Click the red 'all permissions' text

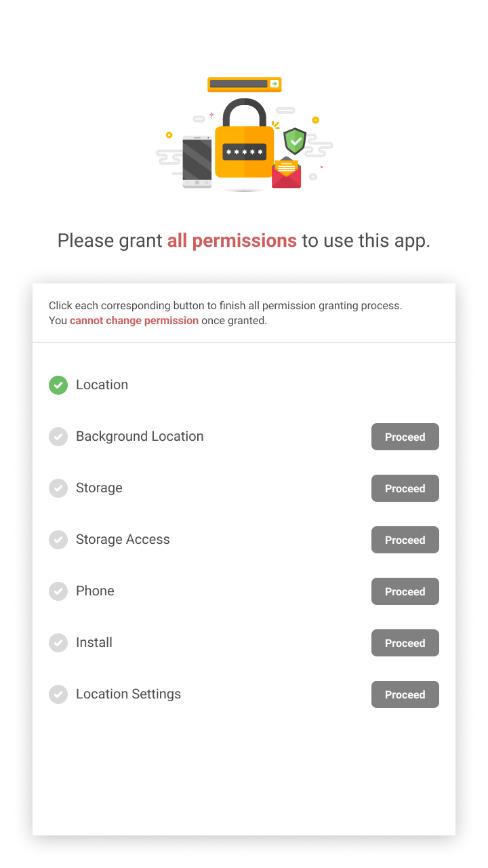click(x=232, y=241)
